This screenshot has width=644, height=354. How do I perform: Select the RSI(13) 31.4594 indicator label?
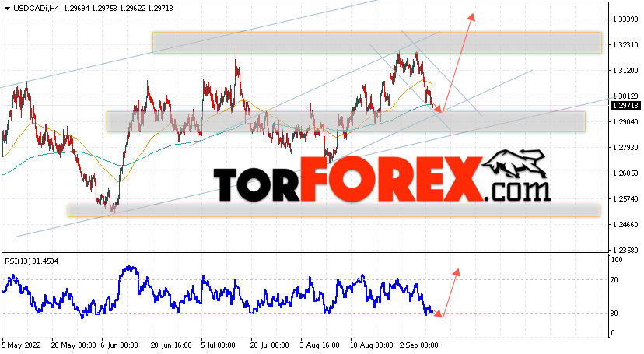point(32,261)
